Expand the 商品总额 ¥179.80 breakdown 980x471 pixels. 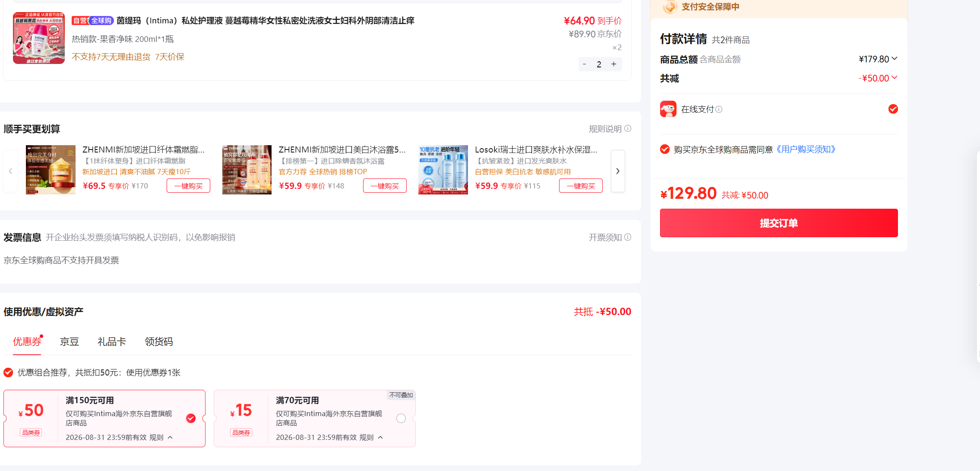pos(895,58)
